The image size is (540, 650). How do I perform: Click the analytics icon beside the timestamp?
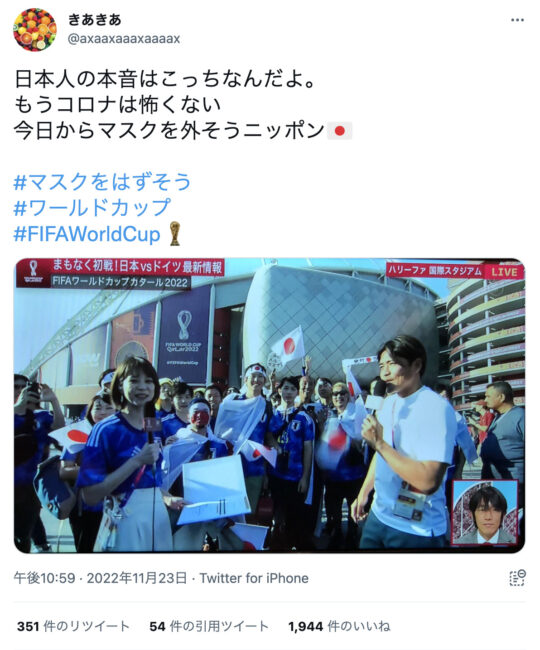coord(517,578)
